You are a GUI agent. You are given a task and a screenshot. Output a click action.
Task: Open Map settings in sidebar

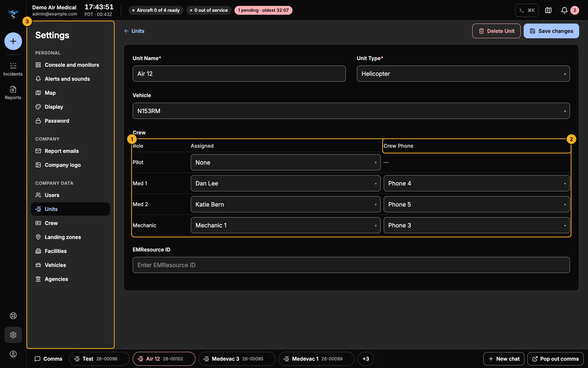(70, 93)
